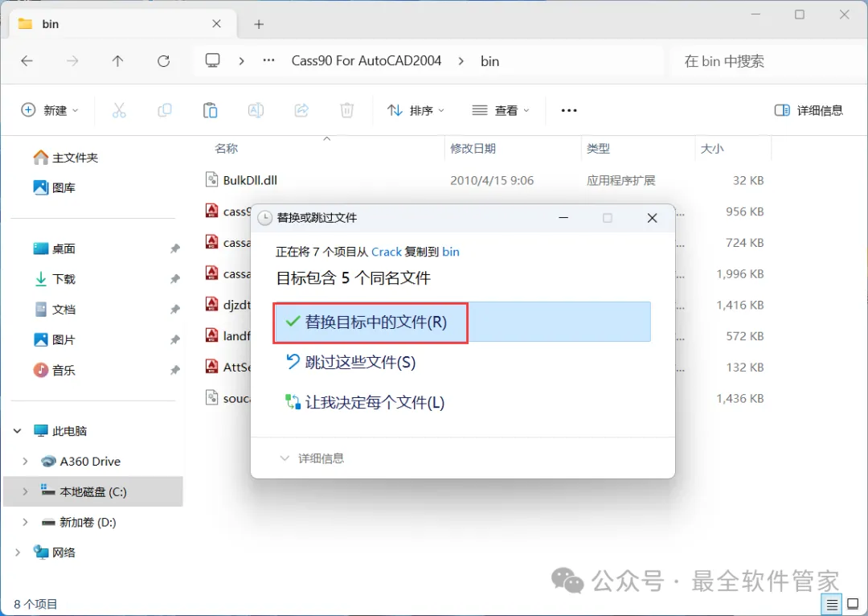Unpin Desktop using its pin icon
The image size is (868, 616).
click(175, 248)
